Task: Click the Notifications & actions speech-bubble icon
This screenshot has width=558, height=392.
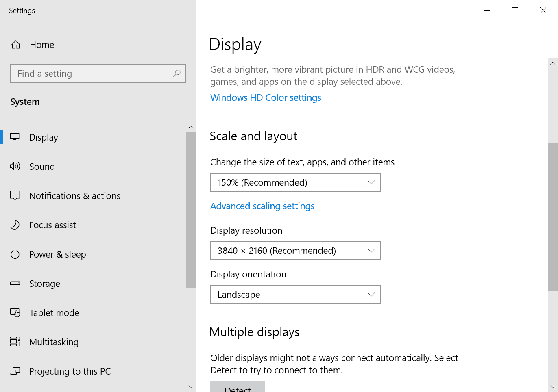Action: [15, 195]
